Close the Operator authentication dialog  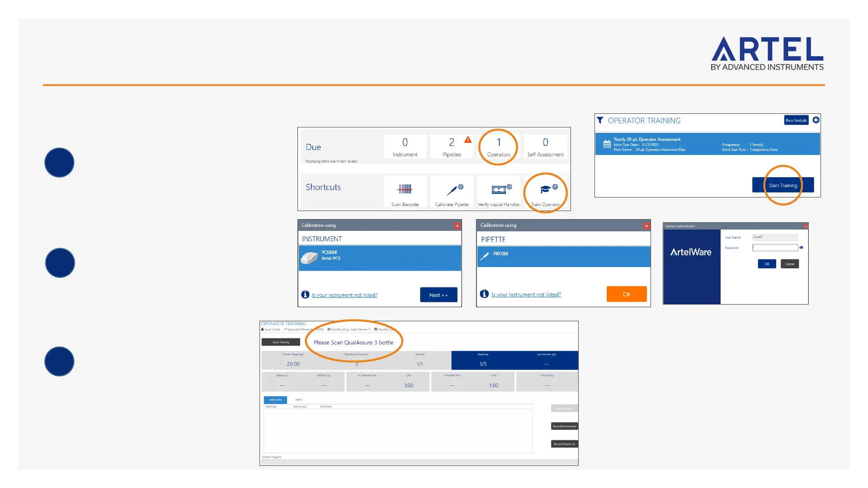(x=805, y=226)
